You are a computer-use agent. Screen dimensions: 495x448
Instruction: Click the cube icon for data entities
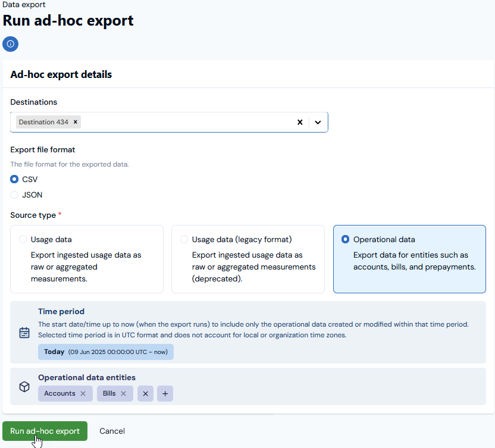point(24,387)
